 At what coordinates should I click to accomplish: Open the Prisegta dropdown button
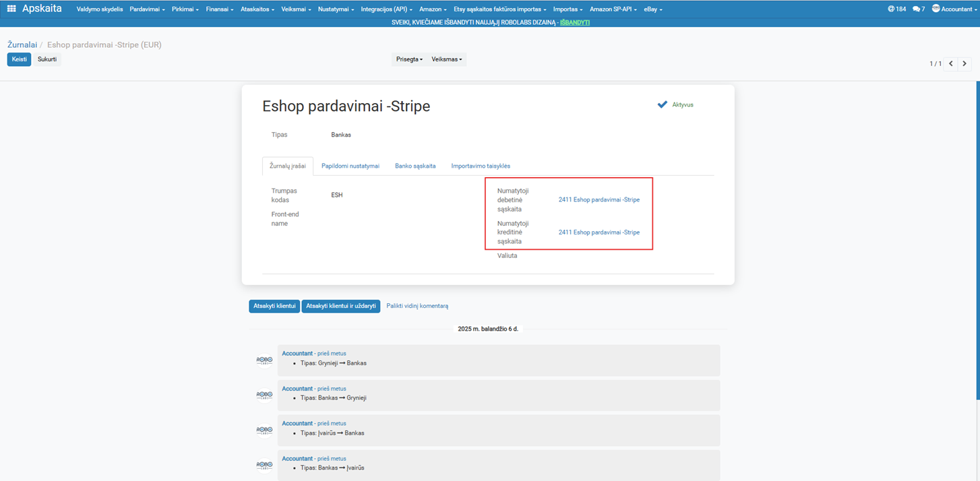pyautogui.click(x=410, y=59)
